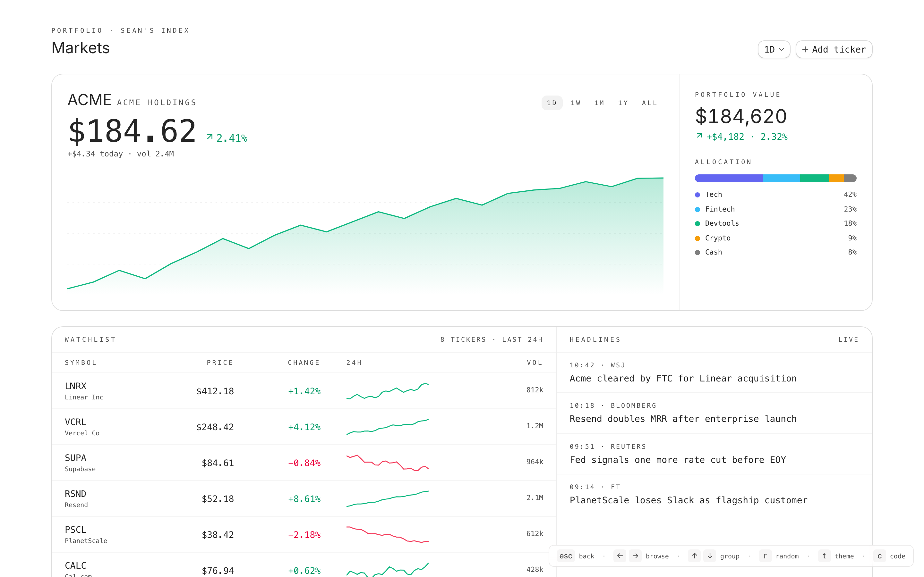Click the c code key
The width and height of the screenshot is (924, 577).
click(879, 556)
